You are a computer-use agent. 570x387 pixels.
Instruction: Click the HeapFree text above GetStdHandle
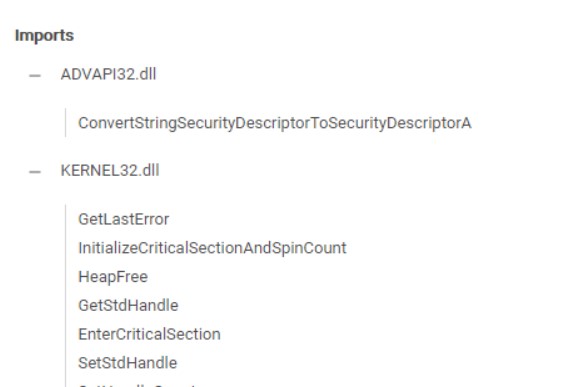[x=113, y=277]
